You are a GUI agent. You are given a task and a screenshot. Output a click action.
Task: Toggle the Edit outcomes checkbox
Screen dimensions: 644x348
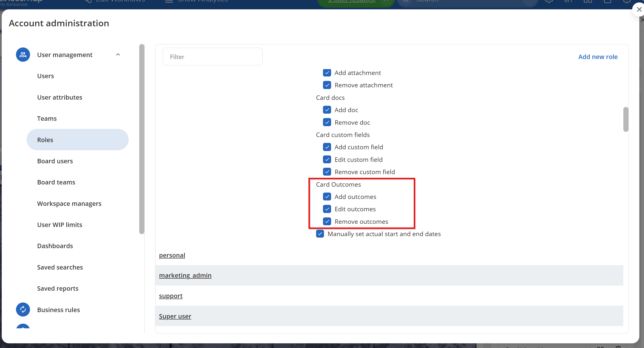327,209
